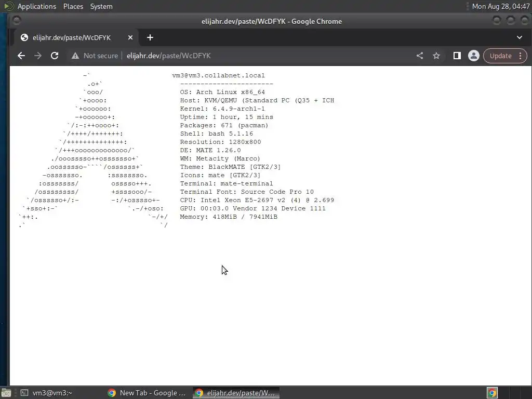Click the Chrome icon in bottom-right workspace switcher
This screenshot has height=399, width=532.
click(492, 393)
